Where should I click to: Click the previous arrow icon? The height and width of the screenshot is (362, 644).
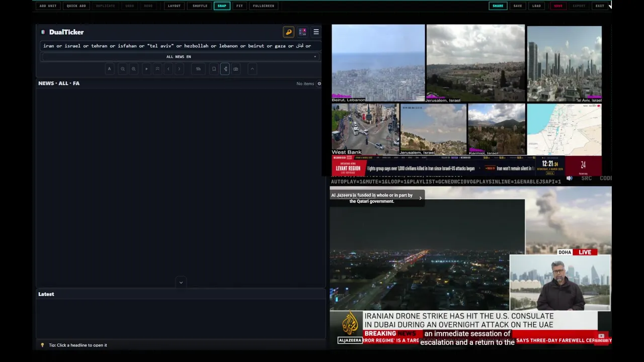[x=169, y=69]
